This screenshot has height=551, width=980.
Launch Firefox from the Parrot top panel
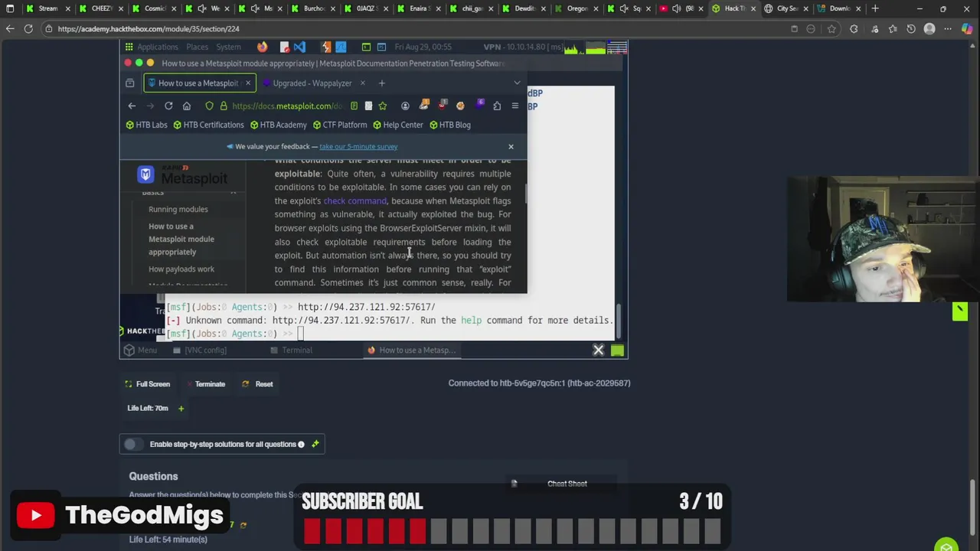263,47
